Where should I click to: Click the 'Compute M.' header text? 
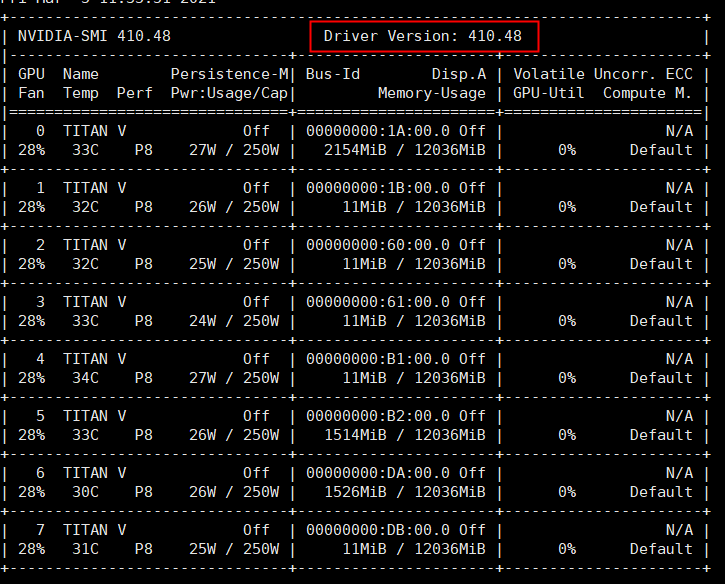pos(648,93)
